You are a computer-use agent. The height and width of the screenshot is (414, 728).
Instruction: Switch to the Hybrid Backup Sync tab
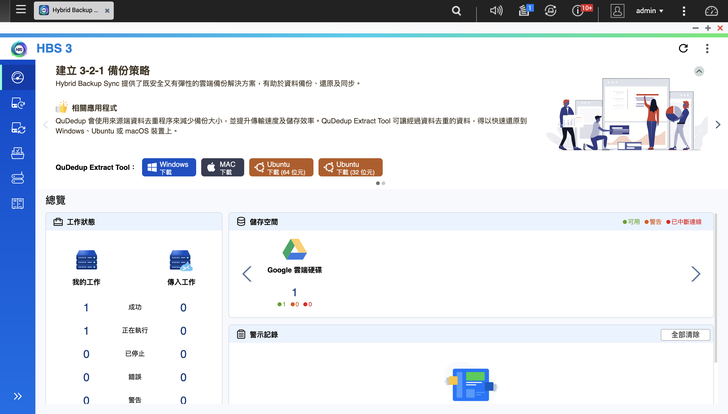coord(73,10)
